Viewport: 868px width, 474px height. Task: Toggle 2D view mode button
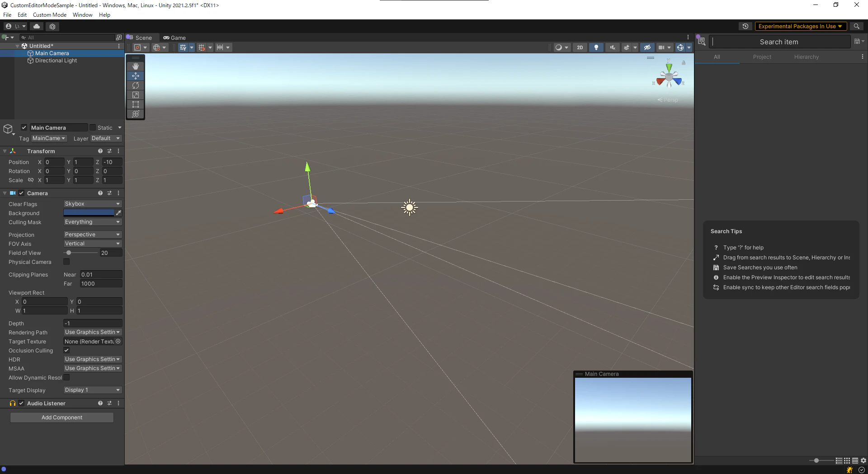click(580, 47)
